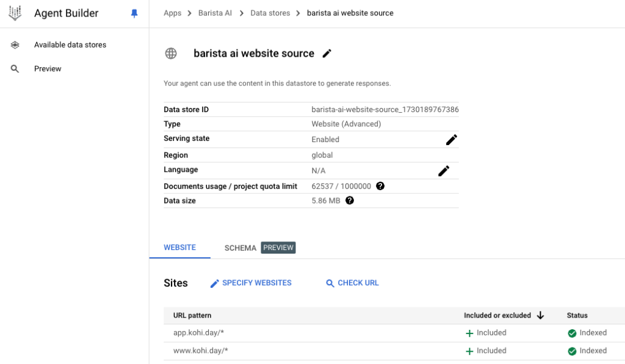
Task: Click the plus icon for app.kohi.day
Action: point(469,334)
